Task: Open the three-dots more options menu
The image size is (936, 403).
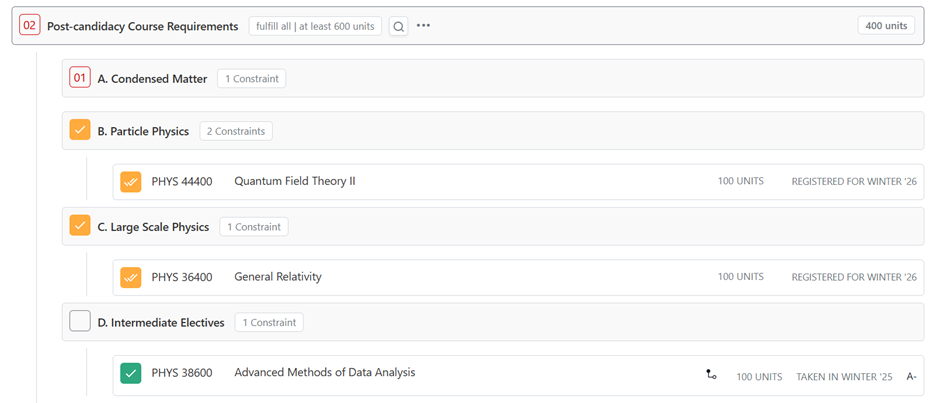Action: (x=423, y=26)
